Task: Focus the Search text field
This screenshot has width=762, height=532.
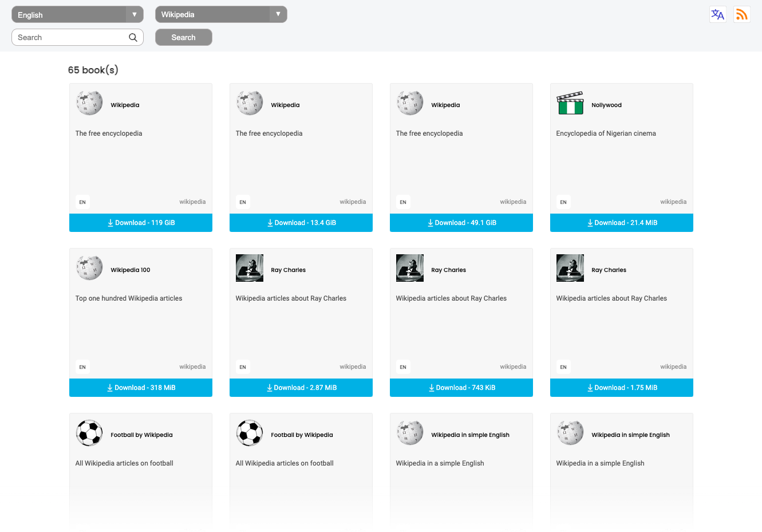Action: pyautogui.click(x=77, y=37)
